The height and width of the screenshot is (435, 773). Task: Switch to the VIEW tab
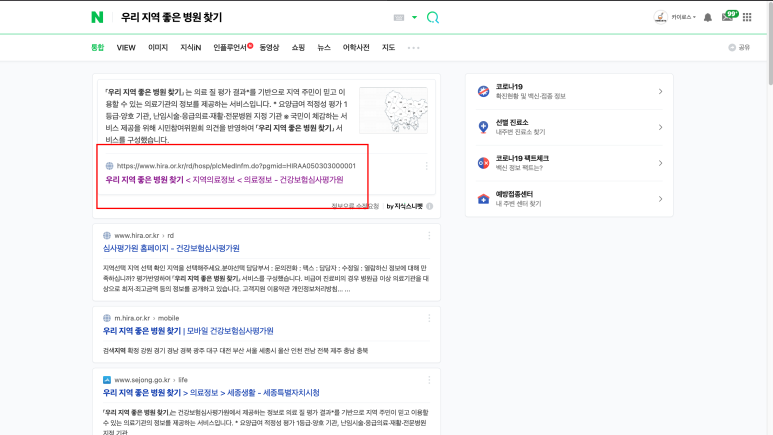tap(126, 47)
